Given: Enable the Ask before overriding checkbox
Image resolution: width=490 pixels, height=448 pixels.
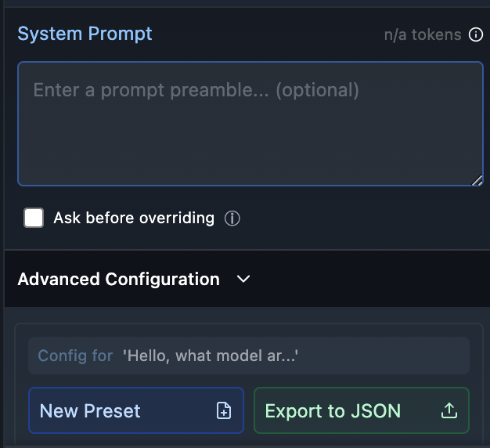Looking at the screenshot, I should [34, 218].
